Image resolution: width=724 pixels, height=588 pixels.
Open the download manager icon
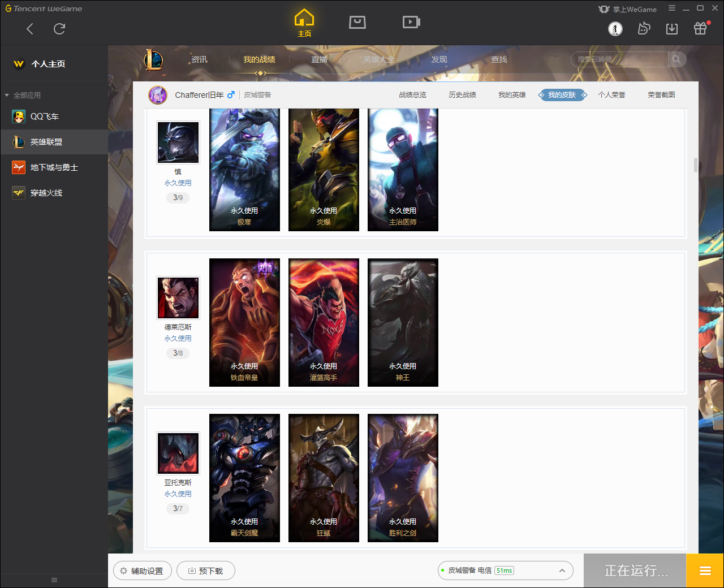point(672,29)
